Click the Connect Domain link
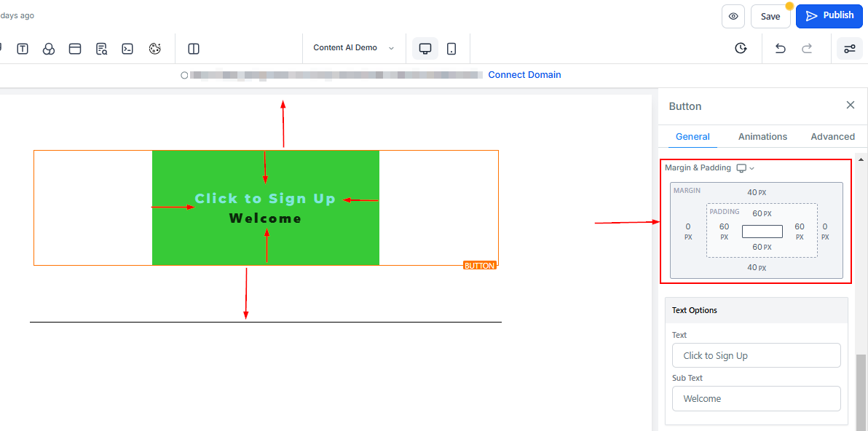 coord(524,74)
